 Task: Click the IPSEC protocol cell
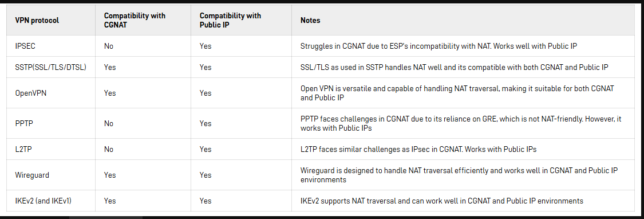pyautogui.click(x=25, y=46)
